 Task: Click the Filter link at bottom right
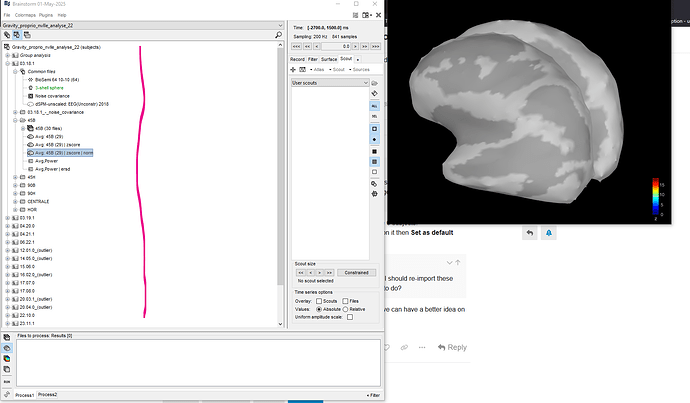pos(373,395)
